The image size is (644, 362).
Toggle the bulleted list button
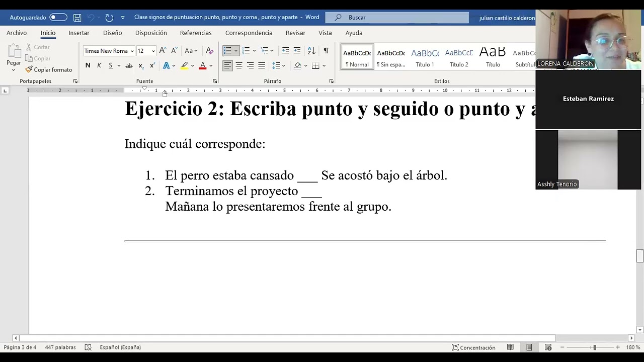[x=227, y=51]
